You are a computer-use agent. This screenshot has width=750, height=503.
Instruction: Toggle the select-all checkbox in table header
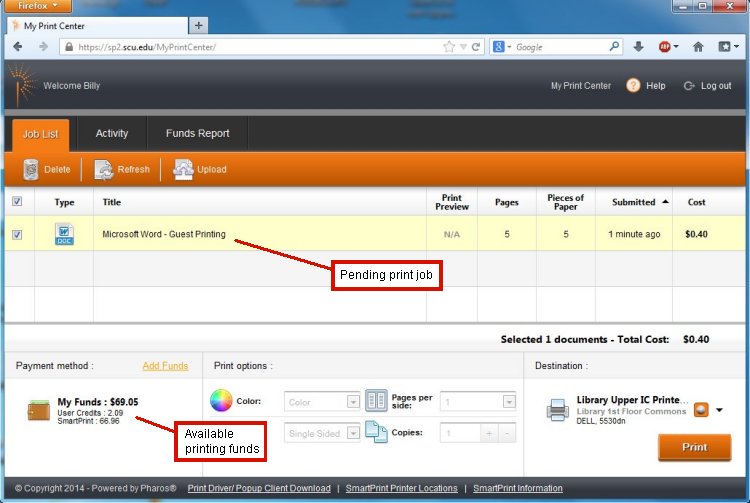(17, 201)
